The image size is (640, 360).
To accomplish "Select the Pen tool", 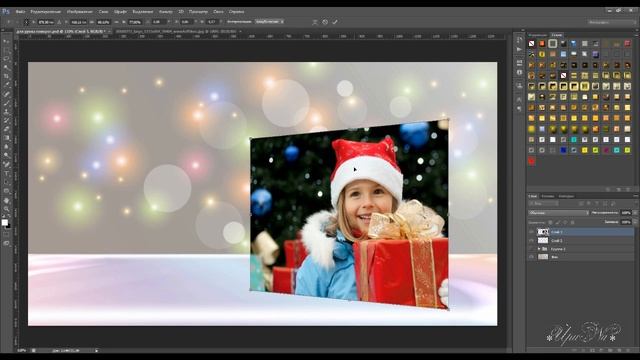I will (x=6, y=164).
